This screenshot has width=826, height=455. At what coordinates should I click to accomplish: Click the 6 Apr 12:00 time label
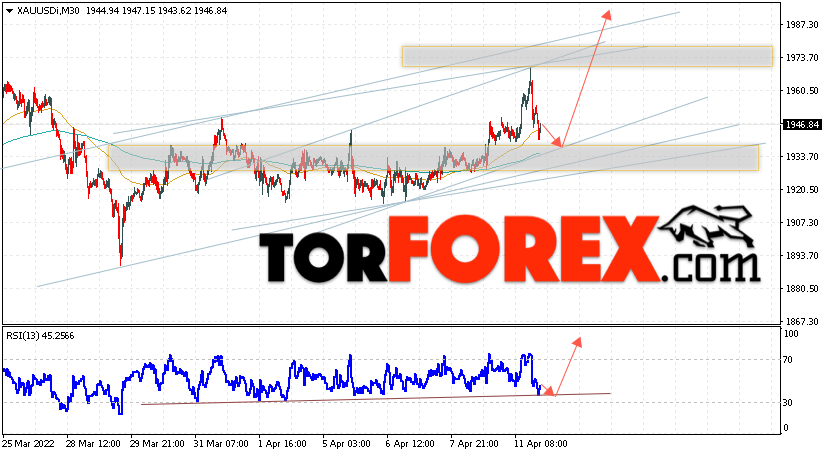click(x=411, y=443)
